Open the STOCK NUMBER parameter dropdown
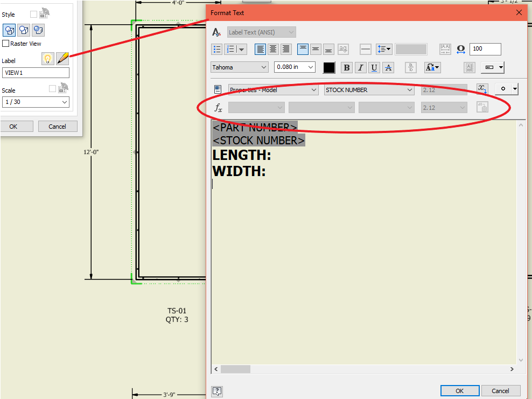Viewport: 532px width, 399px height. [369, 90]
